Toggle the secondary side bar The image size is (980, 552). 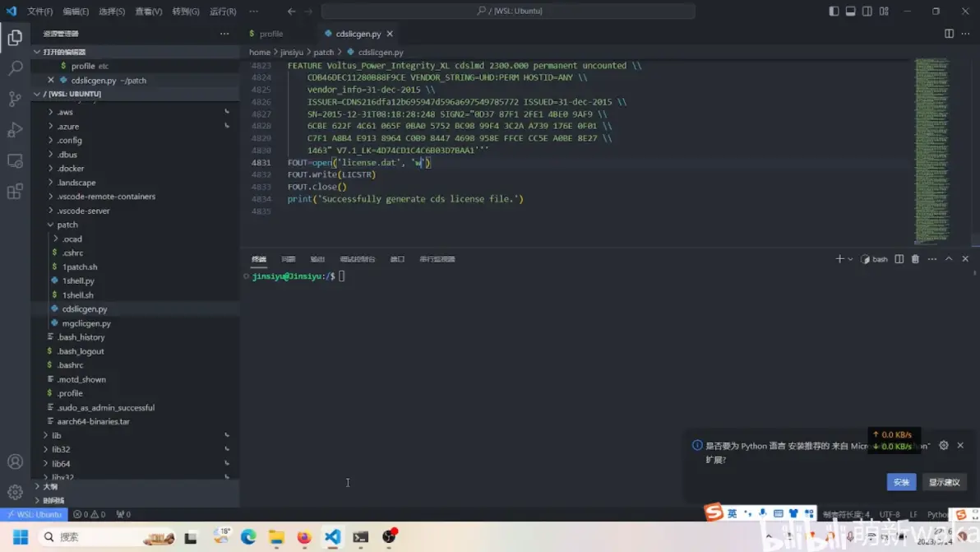[x=867, y=12]
